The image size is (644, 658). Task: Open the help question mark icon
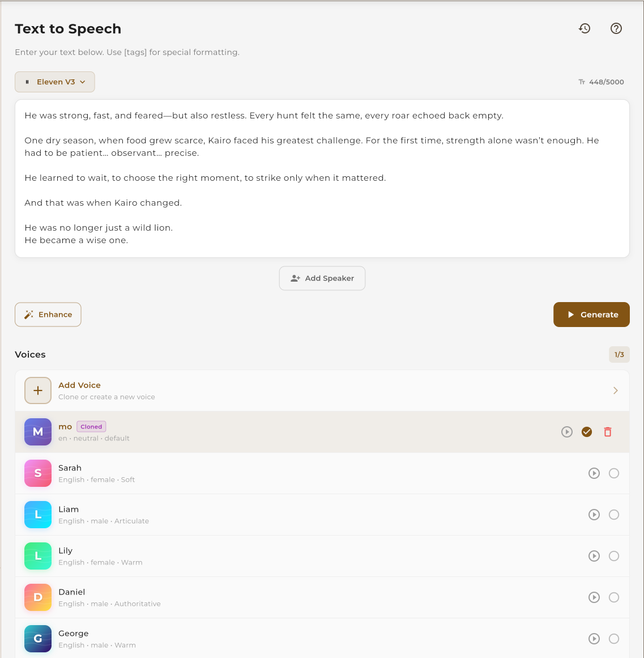[616, 28]
